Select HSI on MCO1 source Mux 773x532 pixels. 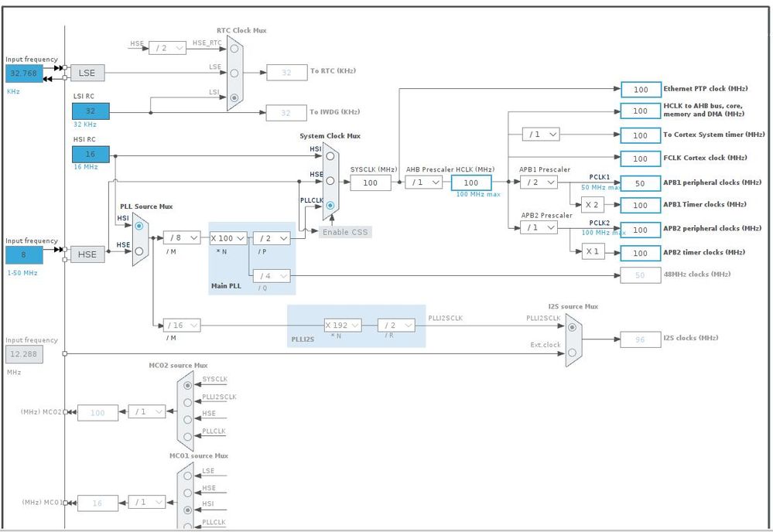tap(187, 510)
